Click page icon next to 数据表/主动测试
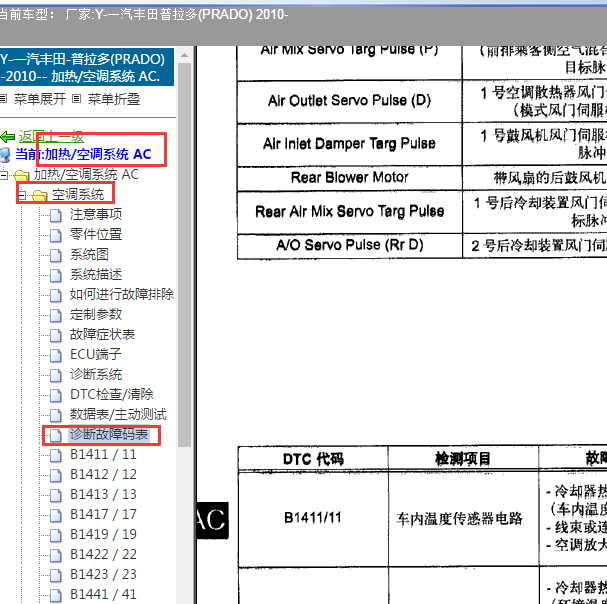 click(56, 415)
